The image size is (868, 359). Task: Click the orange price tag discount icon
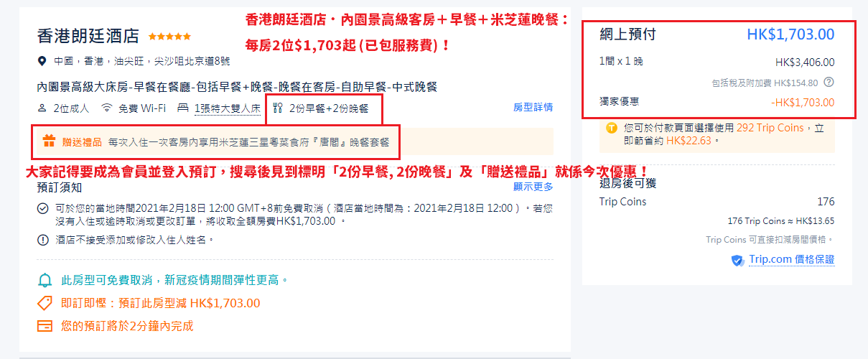click(45, 303)
